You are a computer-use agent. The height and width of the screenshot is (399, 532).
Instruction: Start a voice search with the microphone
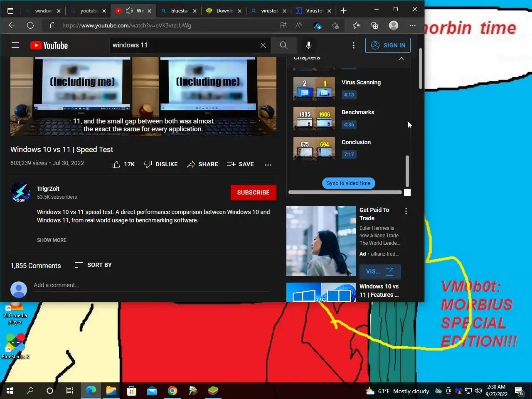pyautogui.click(x=308, y=45)
